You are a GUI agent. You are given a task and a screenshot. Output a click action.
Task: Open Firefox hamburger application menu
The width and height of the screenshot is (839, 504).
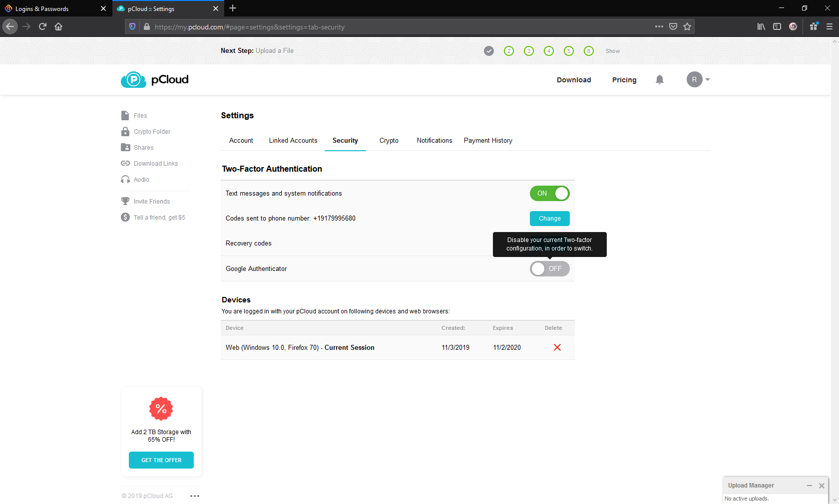pyautogui.click(x=829, y=27)
